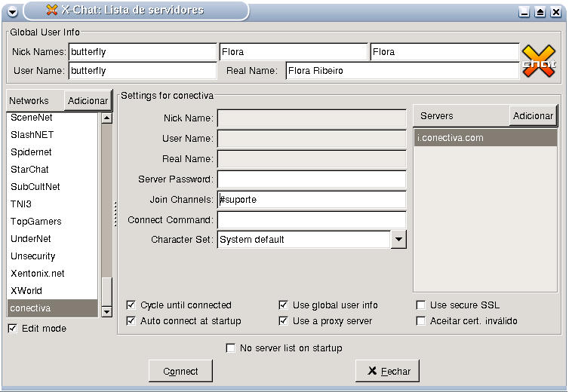The image size is (569, 392).
Task: Click the conectiva settings Real Name field
Action: pos(312,159)
